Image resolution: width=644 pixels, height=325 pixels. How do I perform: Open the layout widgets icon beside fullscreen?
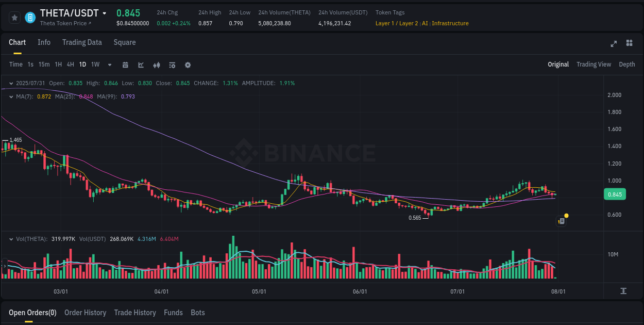point(629,44)
